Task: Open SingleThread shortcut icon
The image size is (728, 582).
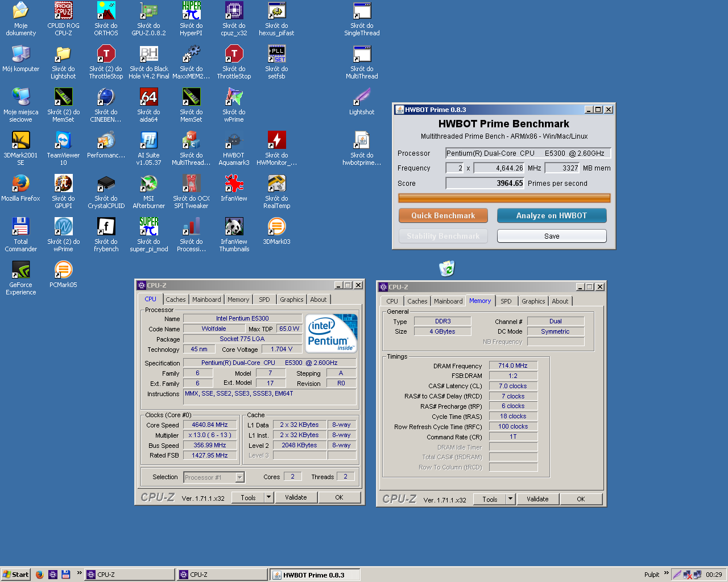Action: point(362,19)
